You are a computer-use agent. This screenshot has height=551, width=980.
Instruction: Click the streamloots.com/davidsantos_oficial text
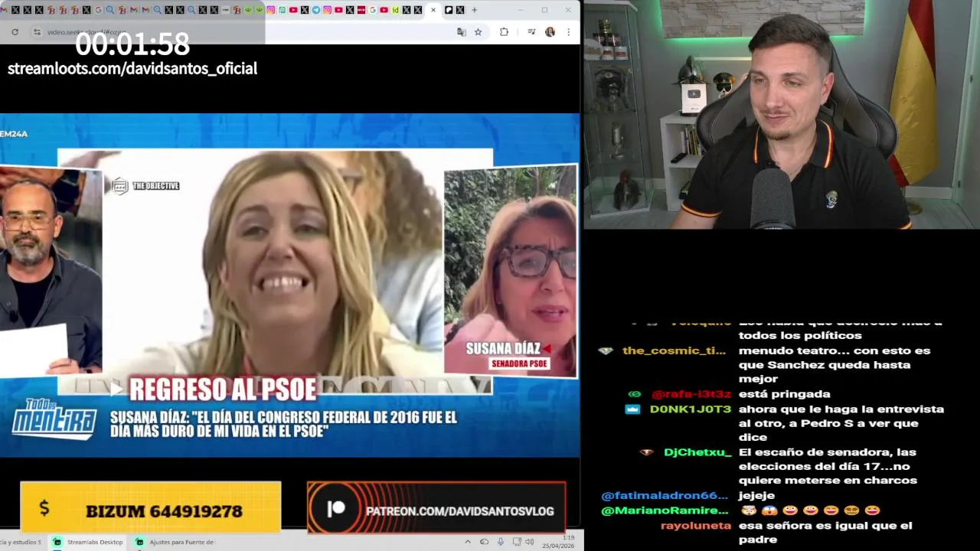(x=132, y=68)
